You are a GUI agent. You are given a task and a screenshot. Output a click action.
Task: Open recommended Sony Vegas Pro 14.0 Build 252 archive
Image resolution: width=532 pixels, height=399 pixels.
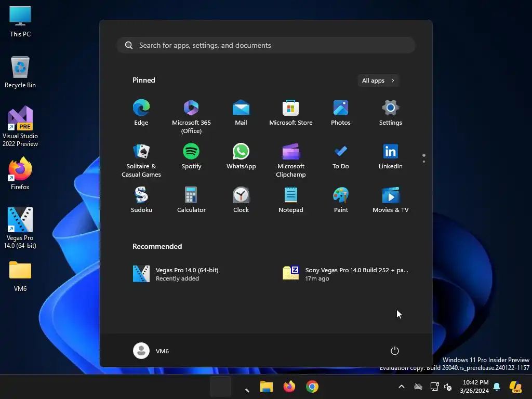point(345,274)
